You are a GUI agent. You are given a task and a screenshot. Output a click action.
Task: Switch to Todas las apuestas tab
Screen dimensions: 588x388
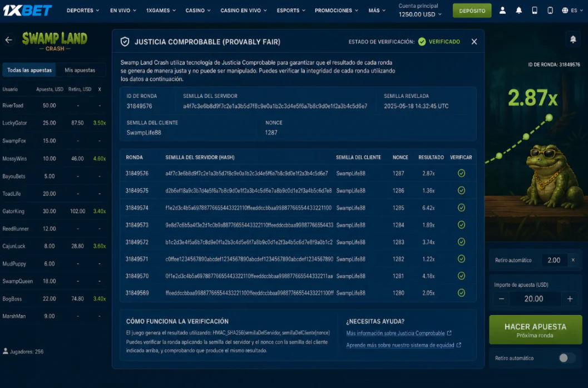[x=29, y=70]
